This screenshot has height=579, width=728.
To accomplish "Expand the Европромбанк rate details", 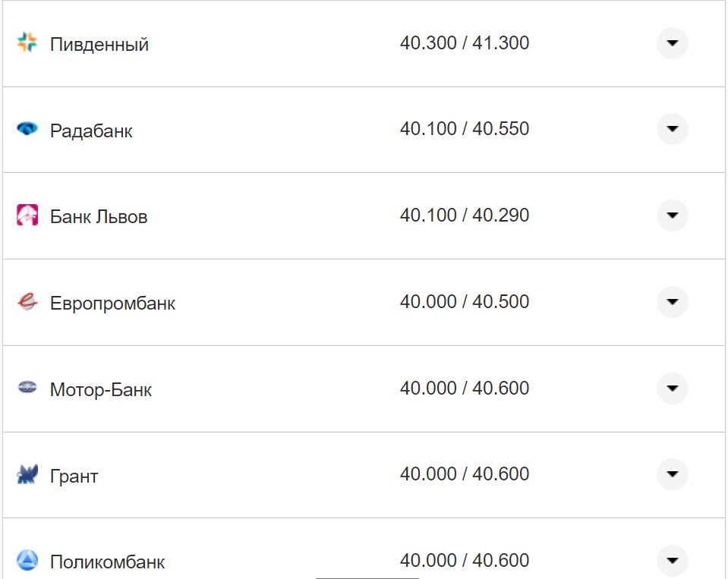I will 672,302.
